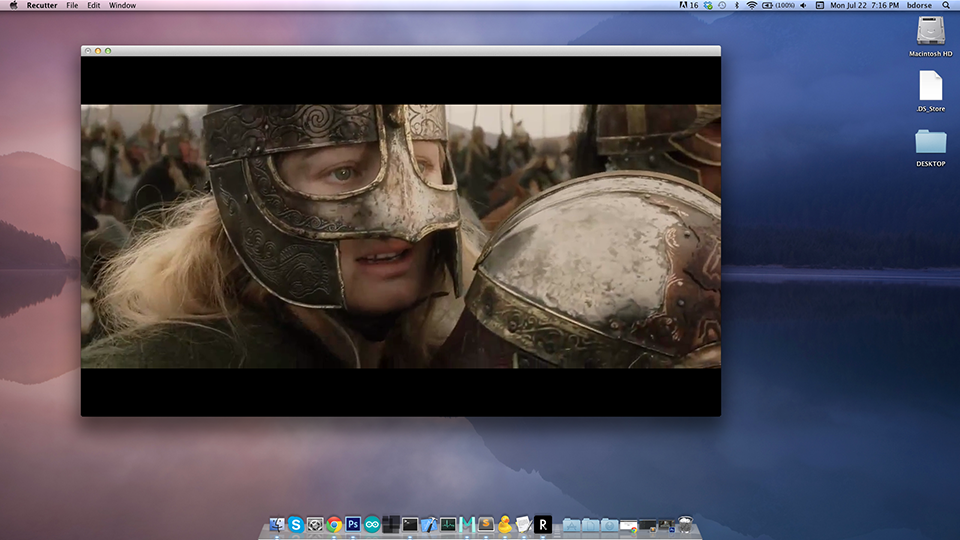Click the Recutter R icon in dock
Viewport: 960px width, 540px height.
coord(542,525)
